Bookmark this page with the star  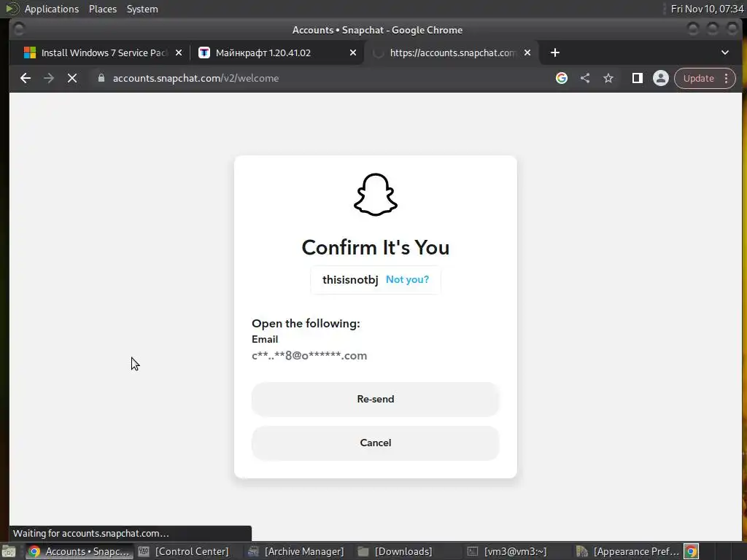(608, 78)
